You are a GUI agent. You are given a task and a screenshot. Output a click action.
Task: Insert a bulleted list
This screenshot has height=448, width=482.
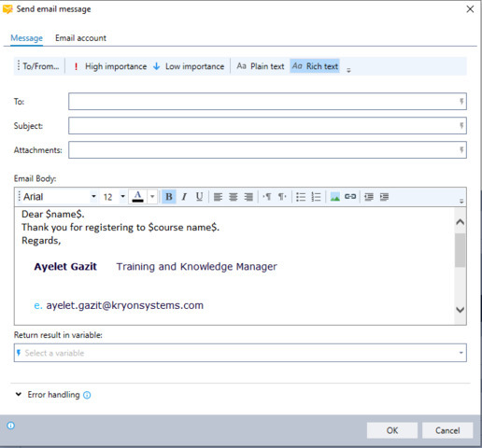point(301,197)
